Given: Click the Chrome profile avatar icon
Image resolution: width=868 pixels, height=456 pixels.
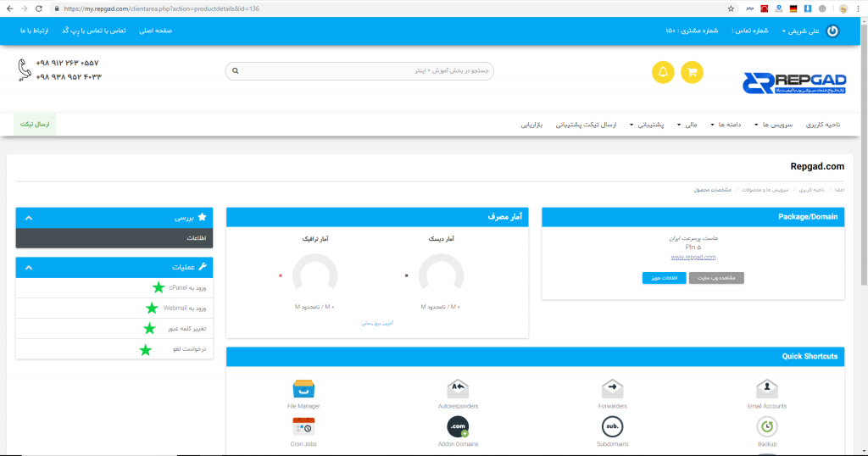Looking at the screenshot, I should pyautogui.click(x=843, y=8).
